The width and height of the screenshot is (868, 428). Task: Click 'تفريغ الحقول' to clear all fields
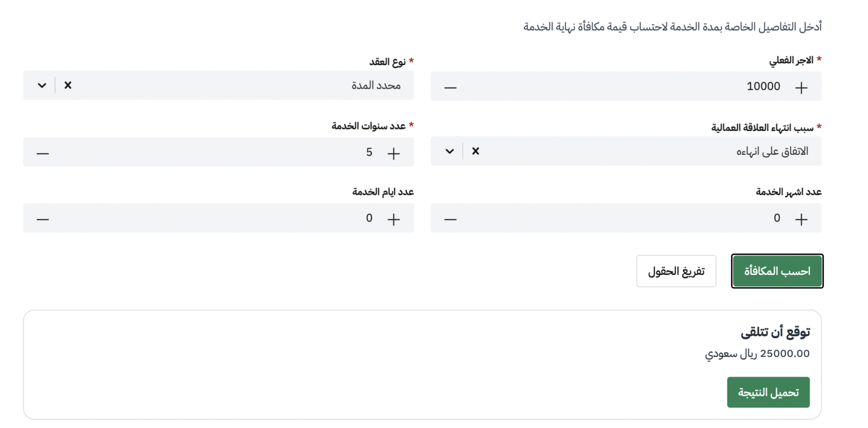pos(676,271)
